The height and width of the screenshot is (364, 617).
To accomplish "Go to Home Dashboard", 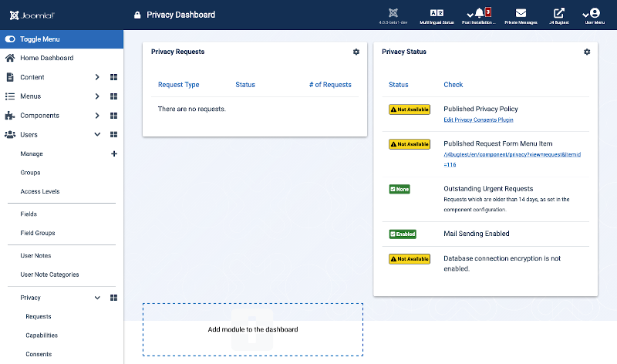I will tap(46, 58).
